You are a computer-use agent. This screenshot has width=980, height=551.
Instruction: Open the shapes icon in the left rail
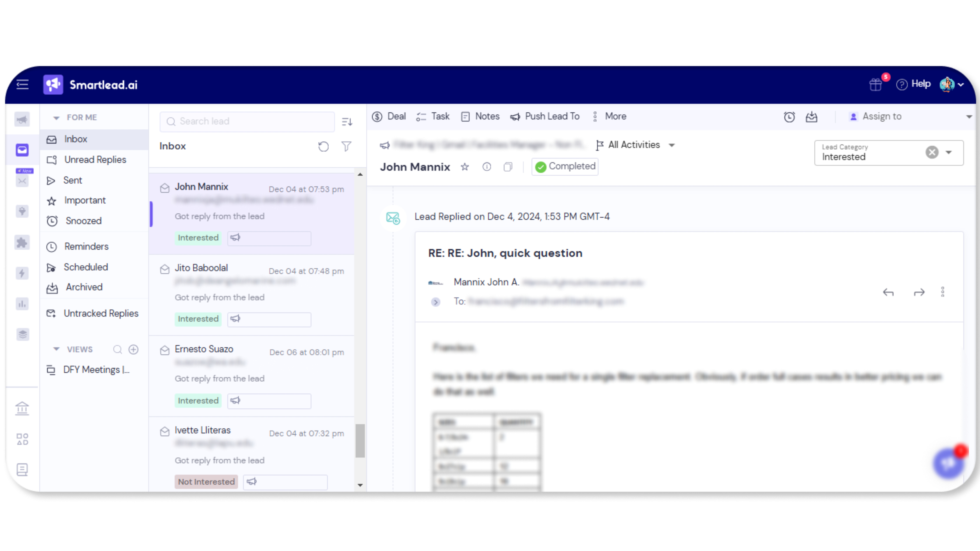click(22, 439)
